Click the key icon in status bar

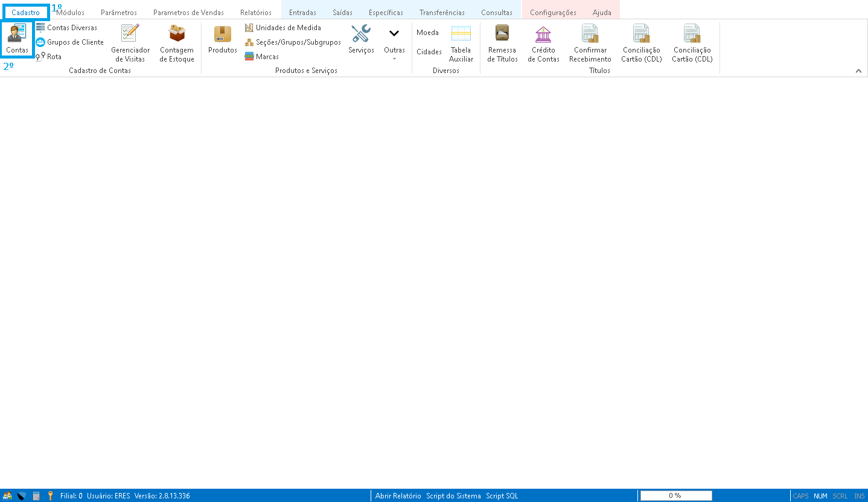tap(51, 496)
